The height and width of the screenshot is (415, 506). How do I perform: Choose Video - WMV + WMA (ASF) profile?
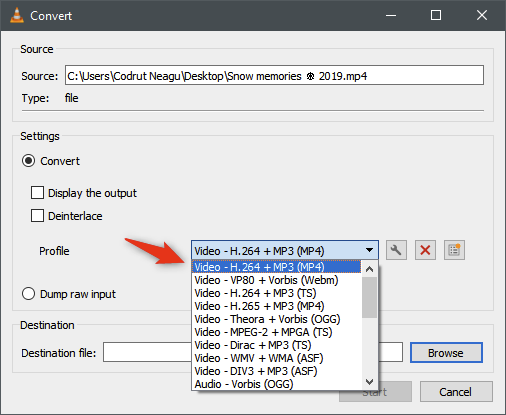[276, 358]
